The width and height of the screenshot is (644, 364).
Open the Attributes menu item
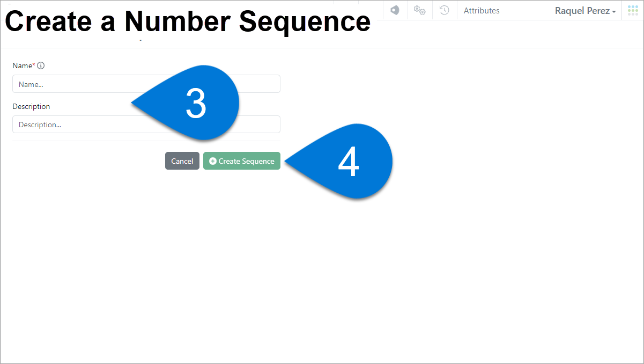pyautogui.click(x=482, y=11)
